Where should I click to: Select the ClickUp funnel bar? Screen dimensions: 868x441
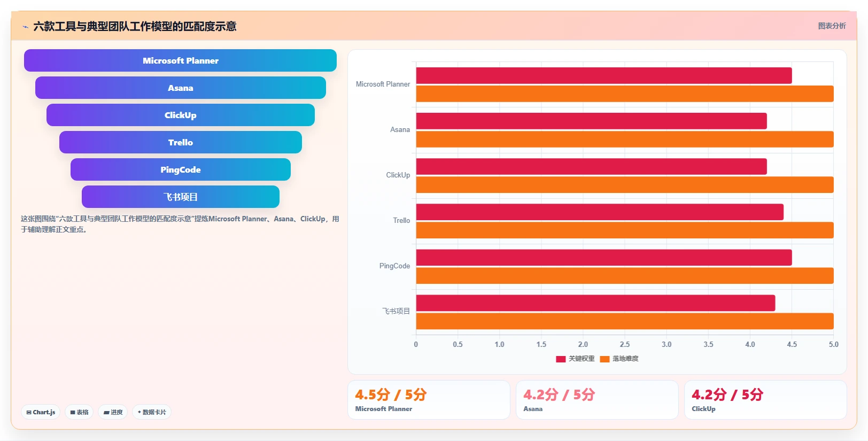coord(180,115)
